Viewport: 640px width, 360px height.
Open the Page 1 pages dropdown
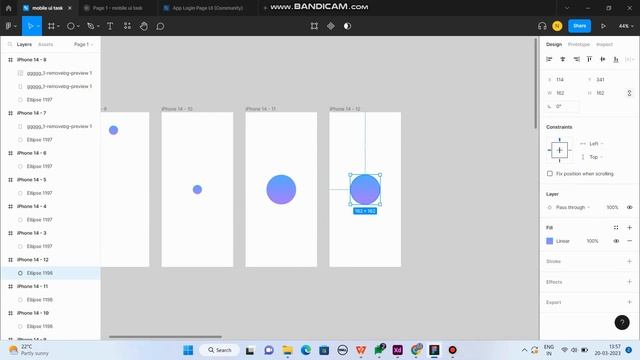pos(84,44)
